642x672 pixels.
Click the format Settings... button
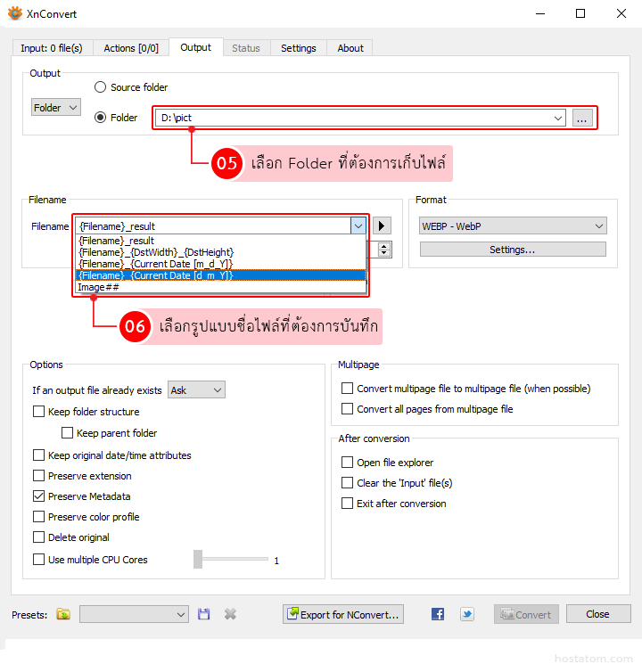(512, 250)
